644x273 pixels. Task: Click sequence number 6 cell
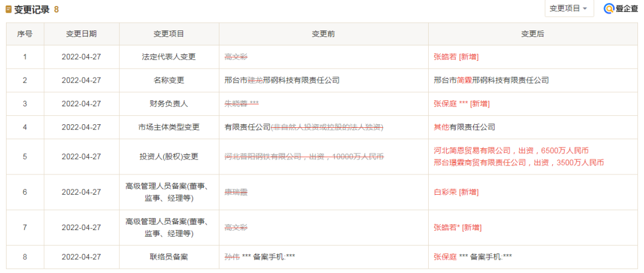[x=24, y=192]
